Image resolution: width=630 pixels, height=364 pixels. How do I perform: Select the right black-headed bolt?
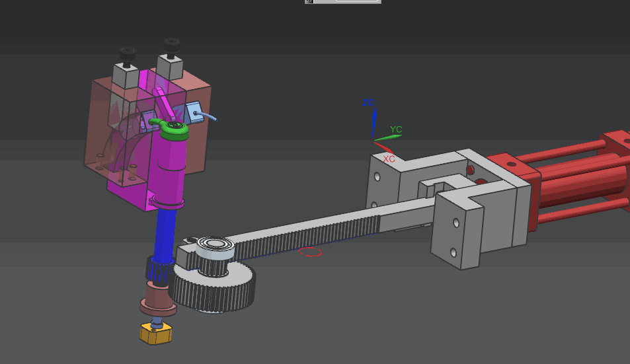171,46
